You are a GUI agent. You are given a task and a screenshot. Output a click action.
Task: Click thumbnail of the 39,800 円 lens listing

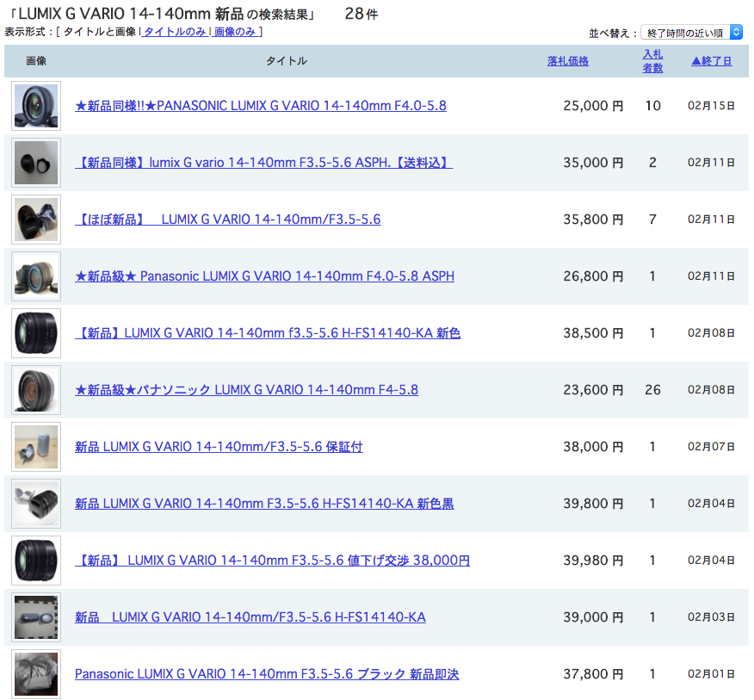36,503
